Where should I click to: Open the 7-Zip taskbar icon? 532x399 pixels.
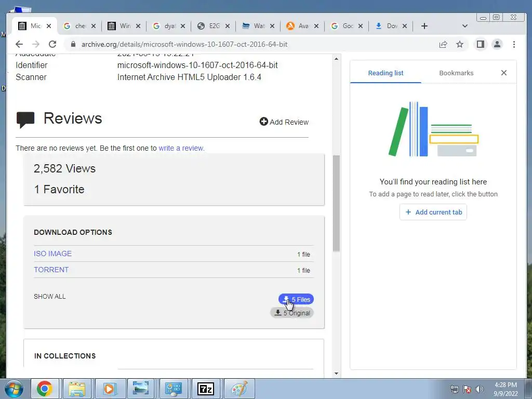tap(206, 389)
